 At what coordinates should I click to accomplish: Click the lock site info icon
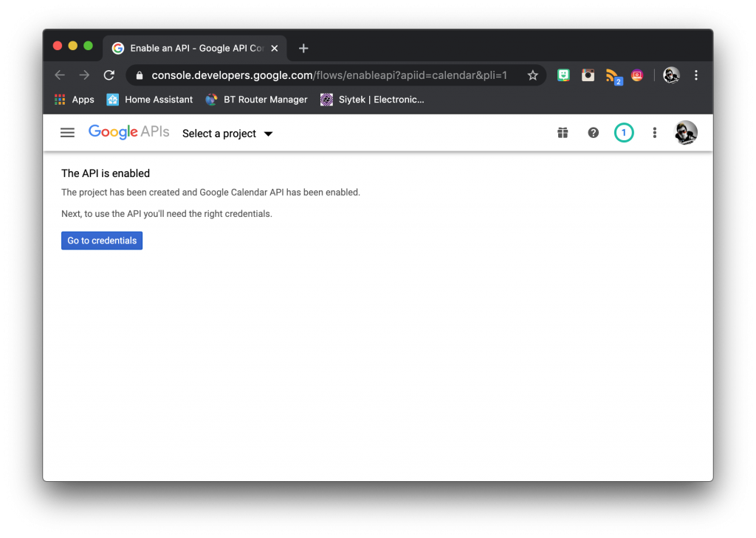(x=140, y=76)
